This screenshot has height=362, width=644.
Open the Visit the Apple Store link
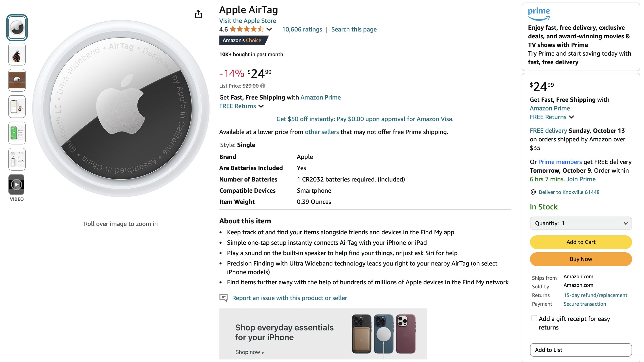(x=248, y=21)
